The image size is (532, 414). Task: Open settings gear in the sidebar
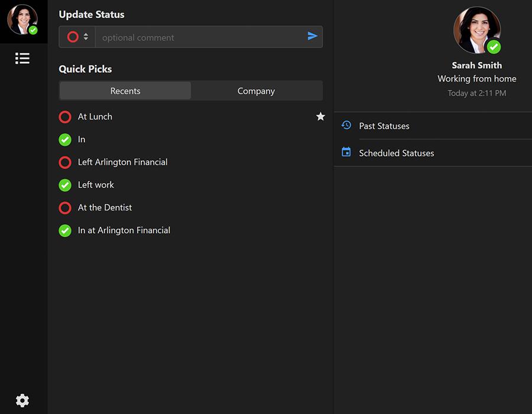point(22,400)
